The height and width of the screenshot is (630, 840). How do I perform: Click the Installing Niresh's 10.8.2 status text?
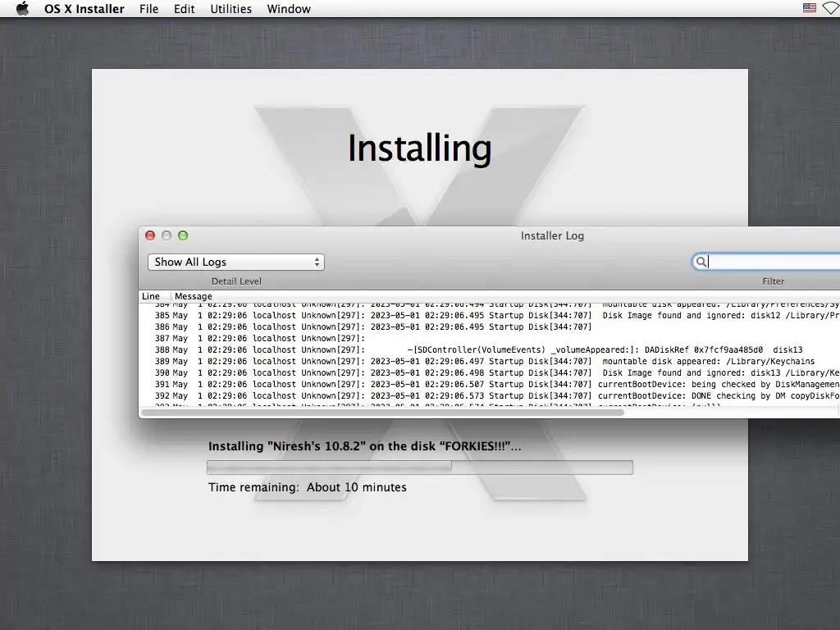(x=364, y=446)
